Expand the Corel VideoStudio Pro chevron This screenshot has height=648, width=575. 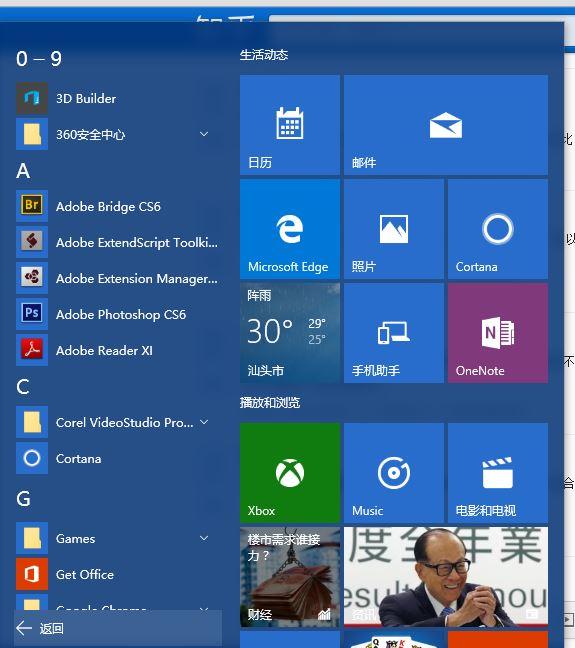point(204,422)
